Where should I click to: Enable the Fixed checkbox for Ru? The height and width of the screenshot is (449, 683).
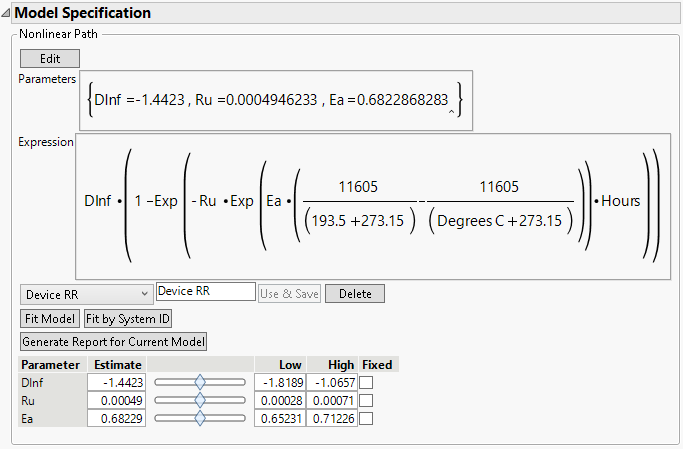pos(367,400)
